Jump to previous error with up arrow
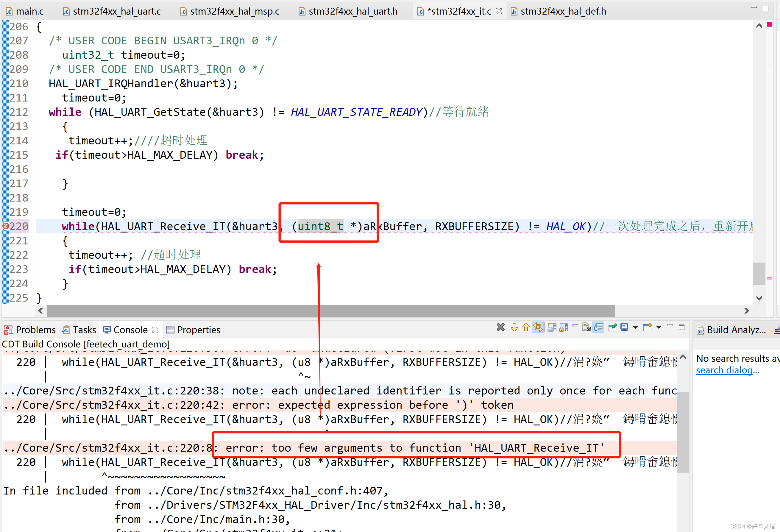 click(526, 327)
